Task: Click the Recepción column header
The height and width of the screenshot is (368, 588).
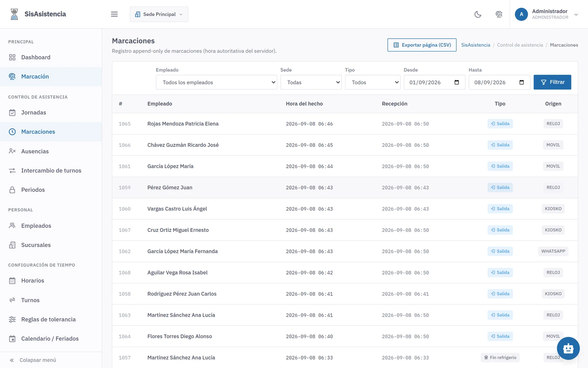Action: pos(394,104)
